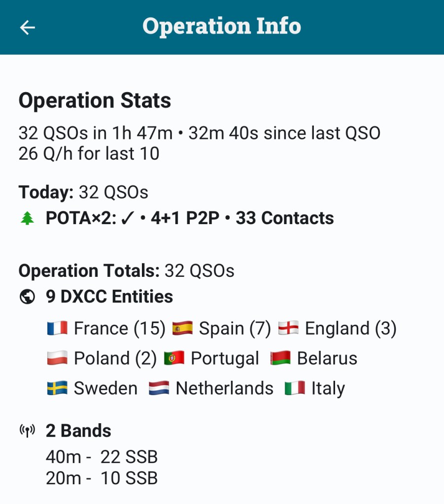444x504 pixels.
Task: Tap the Netherlands flag icon
Action: pyautogui.click(x=159, y=389)
